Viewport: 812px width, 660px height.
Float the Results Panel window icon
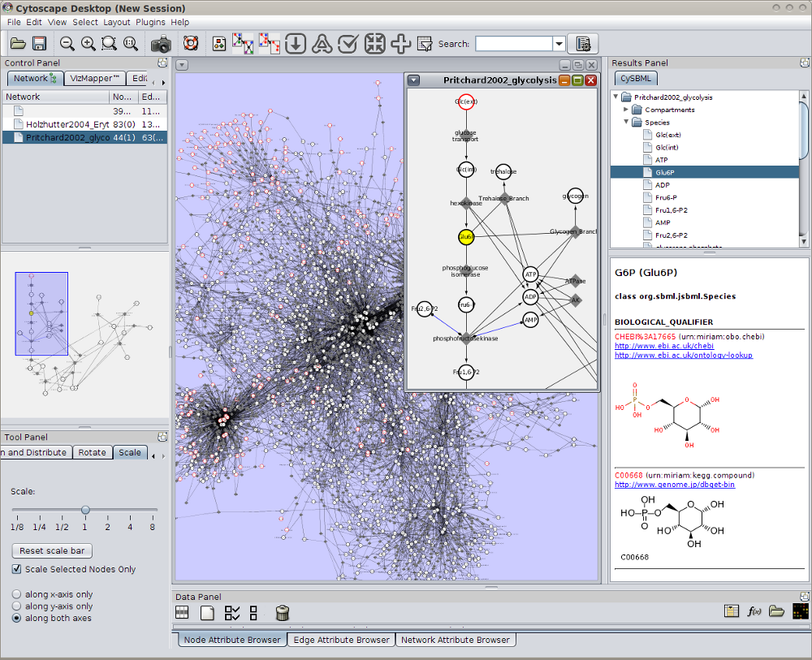point(804,63)
